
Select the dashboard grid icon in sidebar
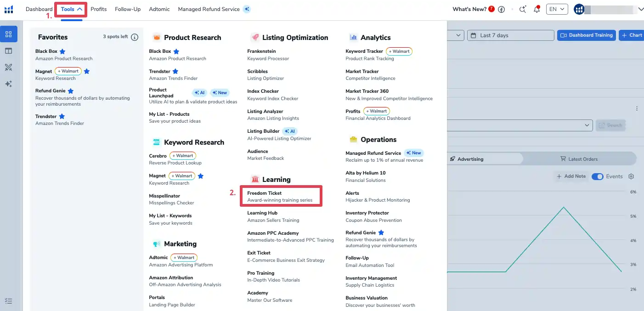(9, 34)
